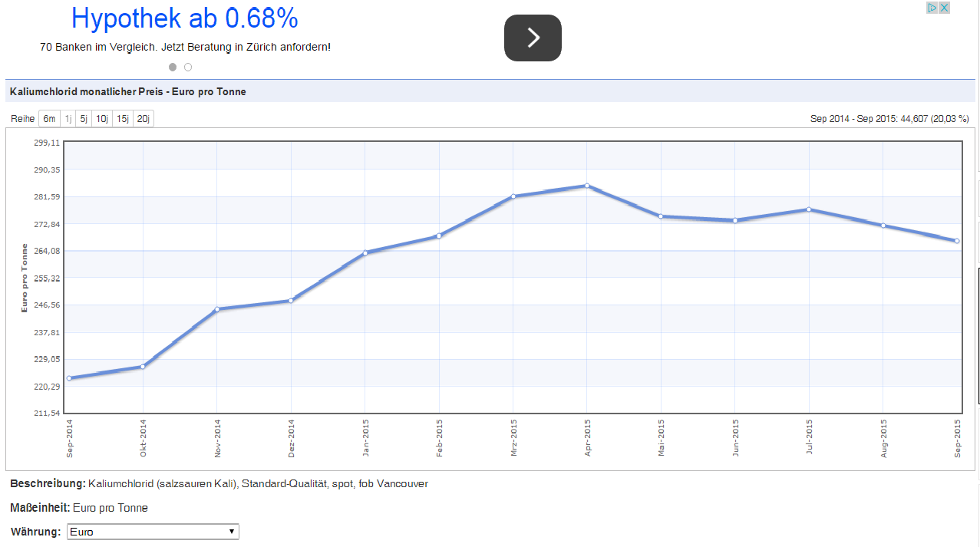Display the 20j price history
This screenshot has height=547, width=980.
click(144, 119)
